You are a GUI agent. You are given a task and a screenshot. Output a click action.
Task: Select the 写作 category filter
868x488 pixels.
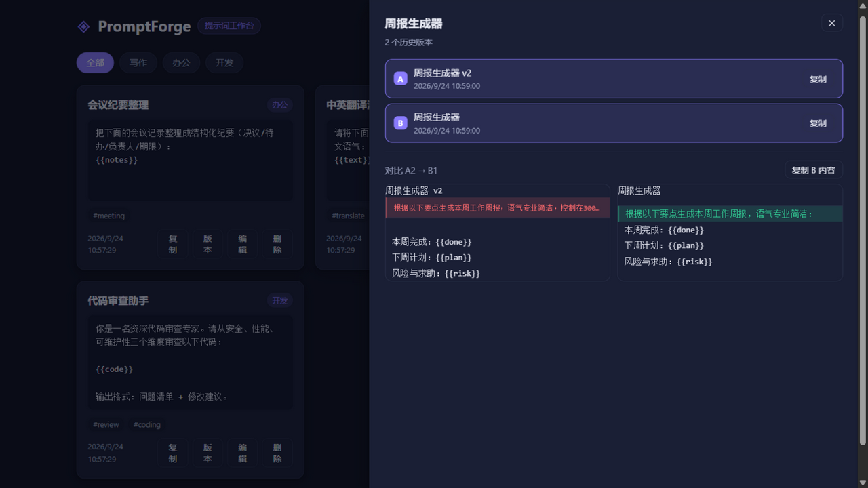pyautogui.click(x=138, y=62)
